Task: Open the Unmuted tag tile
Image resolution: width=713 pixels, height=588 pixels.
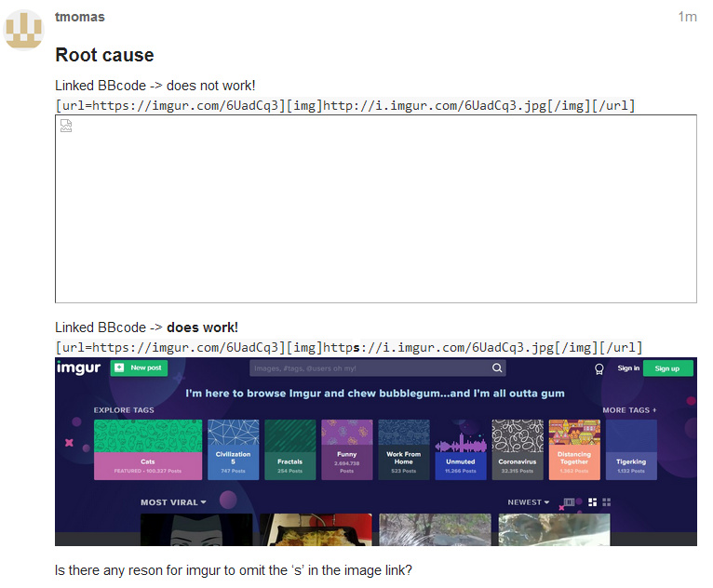Action: [461, 449]
